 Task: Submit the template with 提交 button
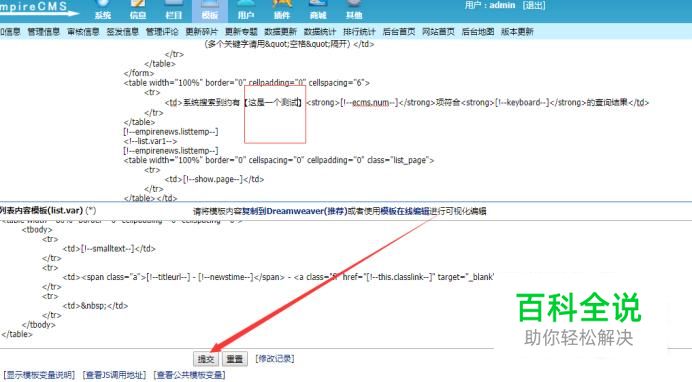tap(206, 359)
